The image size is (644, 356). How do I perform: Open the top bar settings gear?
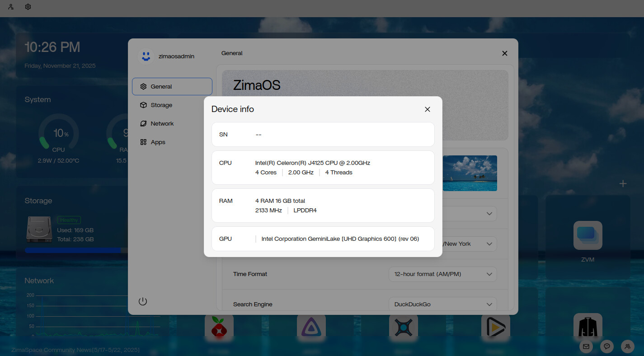28,7
